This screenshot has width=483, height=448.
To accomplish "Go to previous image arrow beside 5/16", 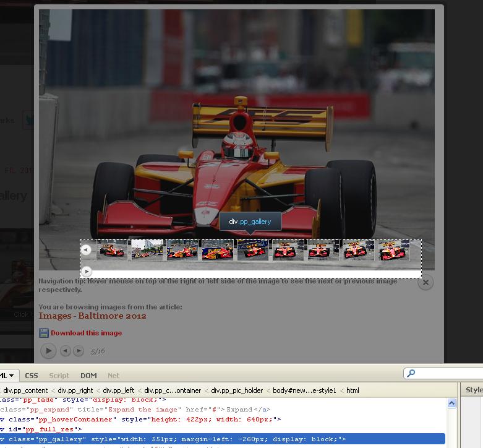I will [66, 351].
